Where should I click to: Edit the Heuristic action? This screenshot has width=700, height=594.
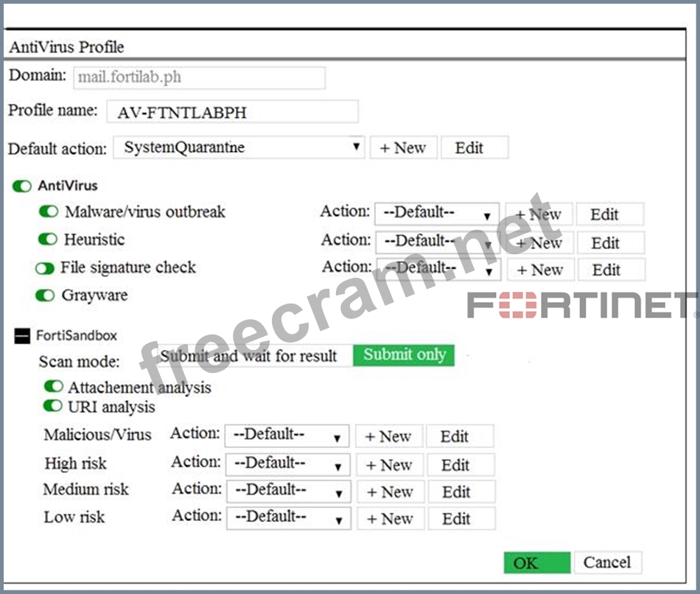(x=611, y=243)
